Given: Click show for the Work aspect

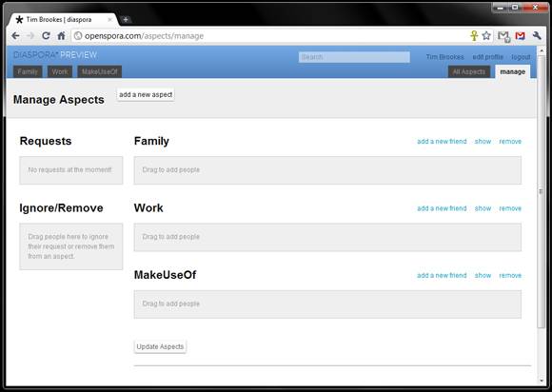Looking at the screenshot, I should [483, 208].
